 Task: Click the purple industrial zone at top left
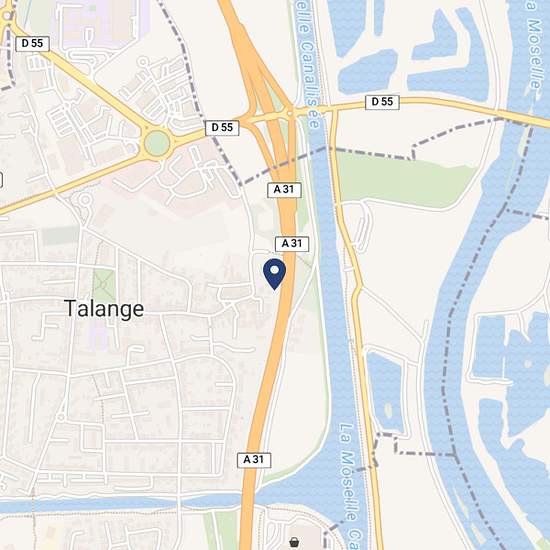point(102,21)
